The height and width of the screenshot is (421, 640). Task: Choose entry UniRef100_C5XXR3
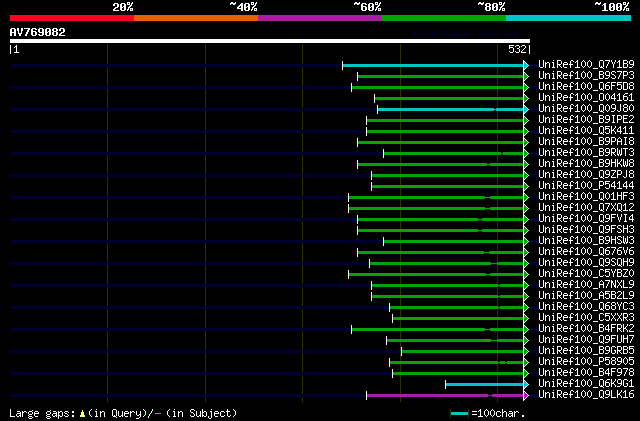tap(586, 318)
